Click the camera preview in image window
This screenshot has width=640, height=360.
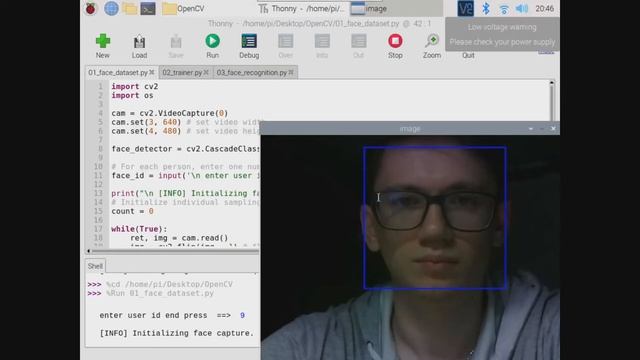pos(410,248)
